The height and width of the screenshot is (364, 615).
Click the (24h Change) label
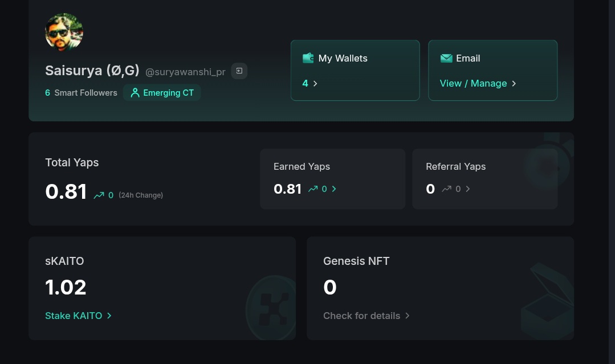(141, 195)
